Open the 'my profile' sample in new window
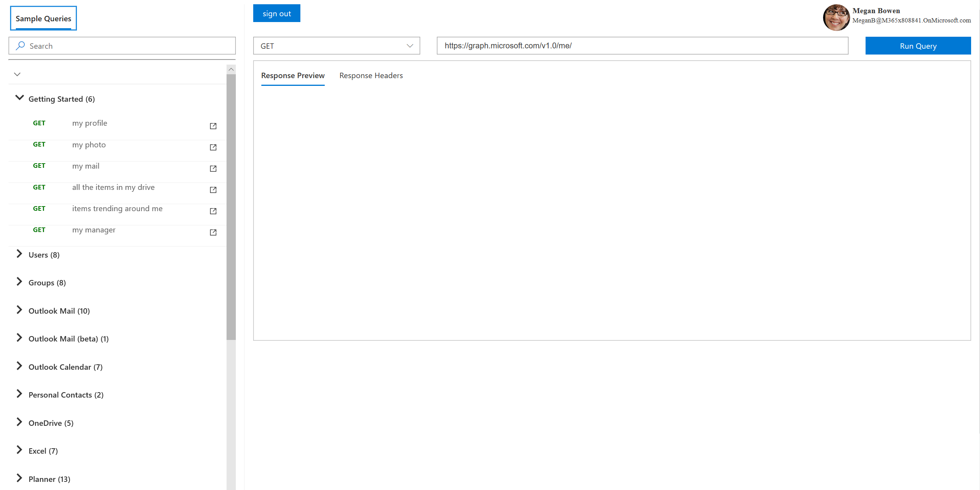980x490 pixels. 213,126
